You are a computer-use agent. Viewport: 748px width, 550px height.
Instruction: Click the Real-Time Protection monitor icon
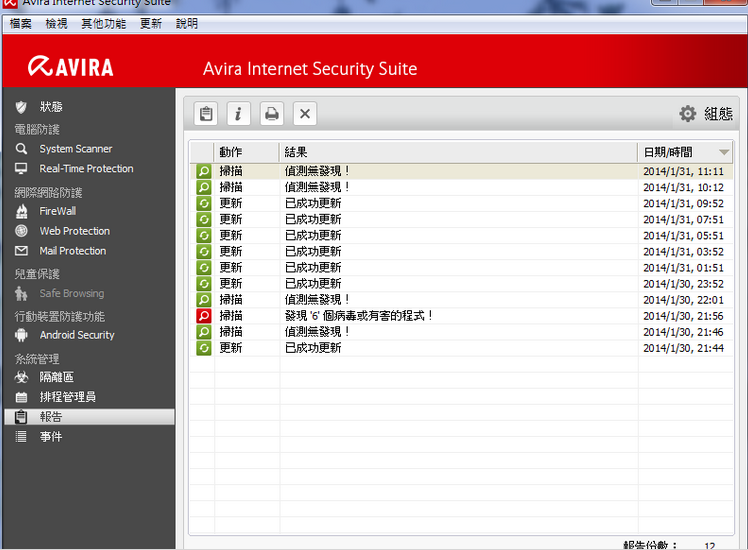point(21,168)
